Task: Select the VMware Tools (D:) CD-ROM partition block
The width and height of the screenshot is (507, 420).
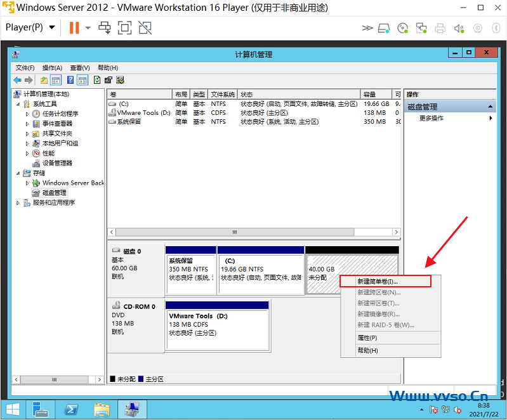Action: (217, 325)
